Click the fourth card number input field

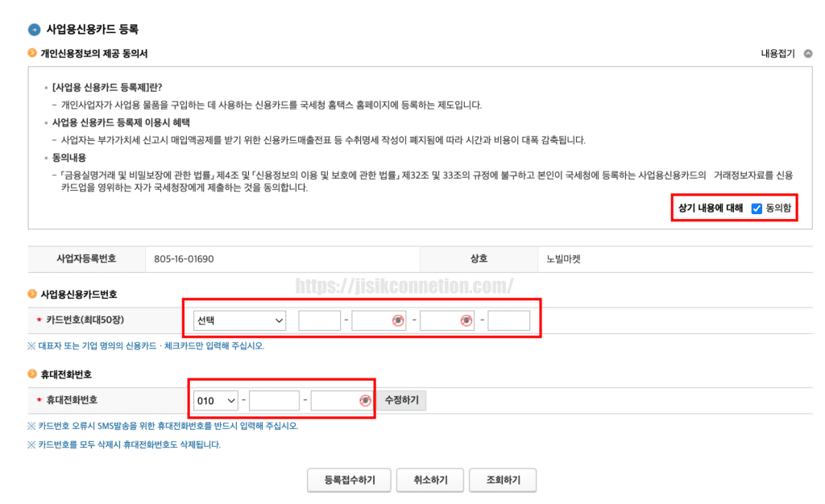point(508,320)
